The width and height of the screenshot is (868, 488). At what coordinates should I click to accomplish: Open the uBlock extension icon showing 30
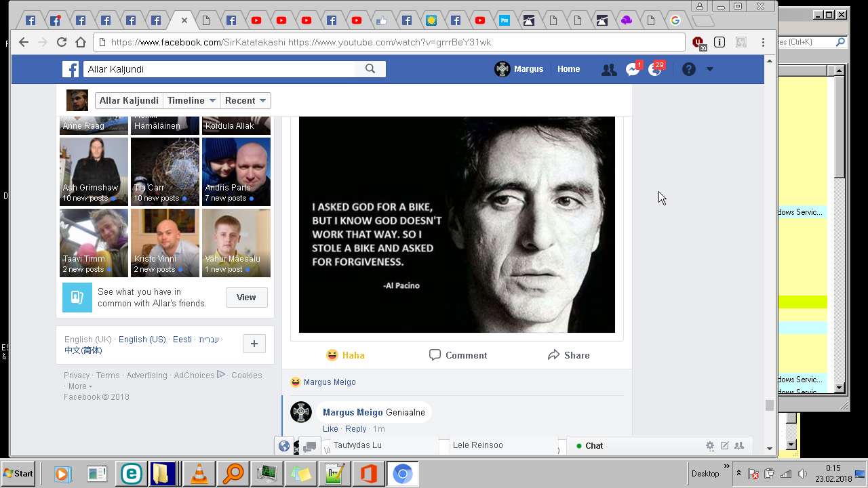tap(699, 43)
